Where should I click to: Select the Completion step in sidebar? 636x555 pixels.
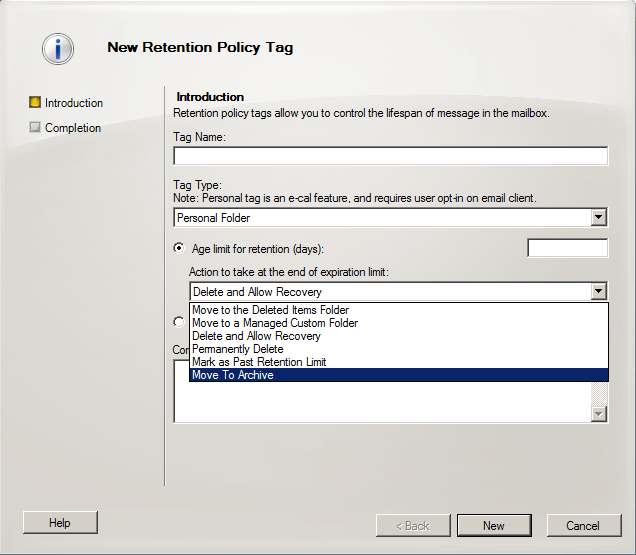point(72,128)
